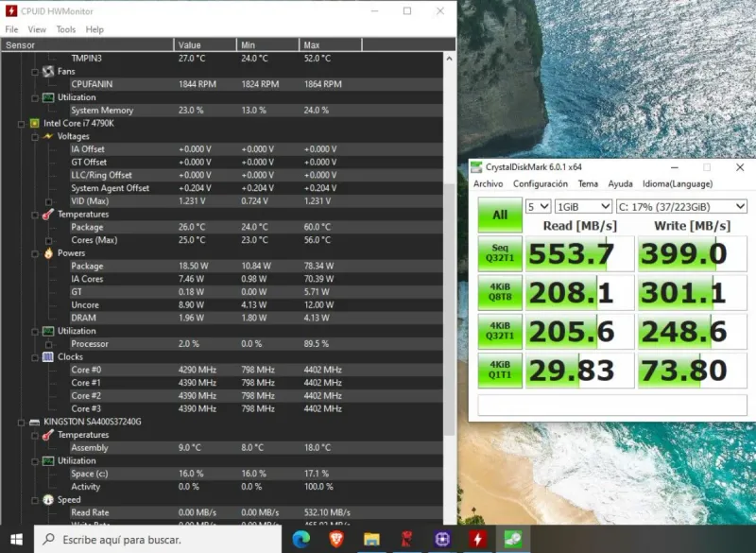Open the test count dropdown showing 5
Image resolution: width=756 pixels, height=553 pixels.
(538, 207)
